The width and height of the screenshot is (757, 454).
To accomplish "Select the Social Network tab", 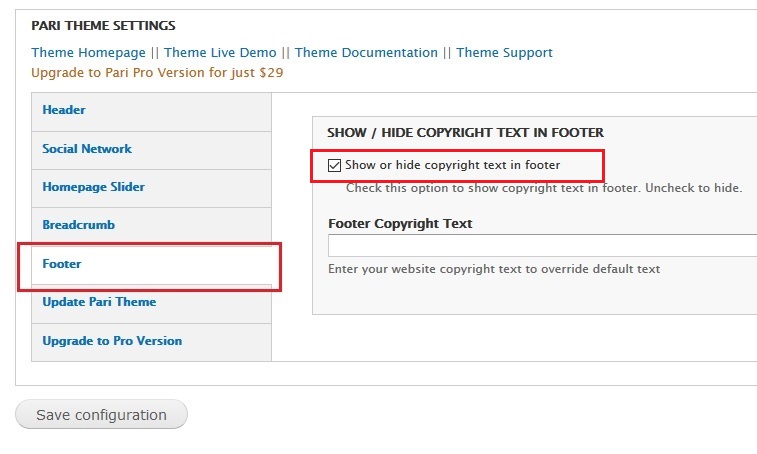I will [87, 149].
